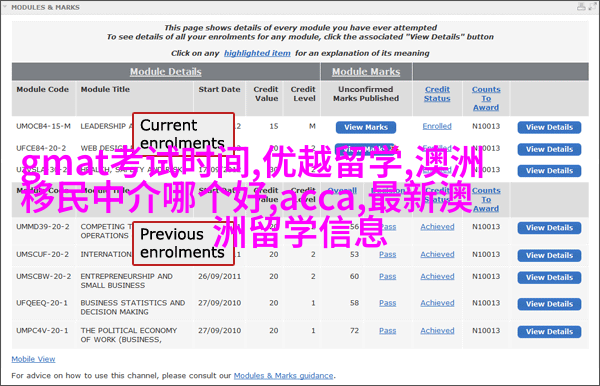Click View Details for module UMMD39-20-2
Image resolution: width=600 pixels, height=386 pixels.
click(549, 228)
